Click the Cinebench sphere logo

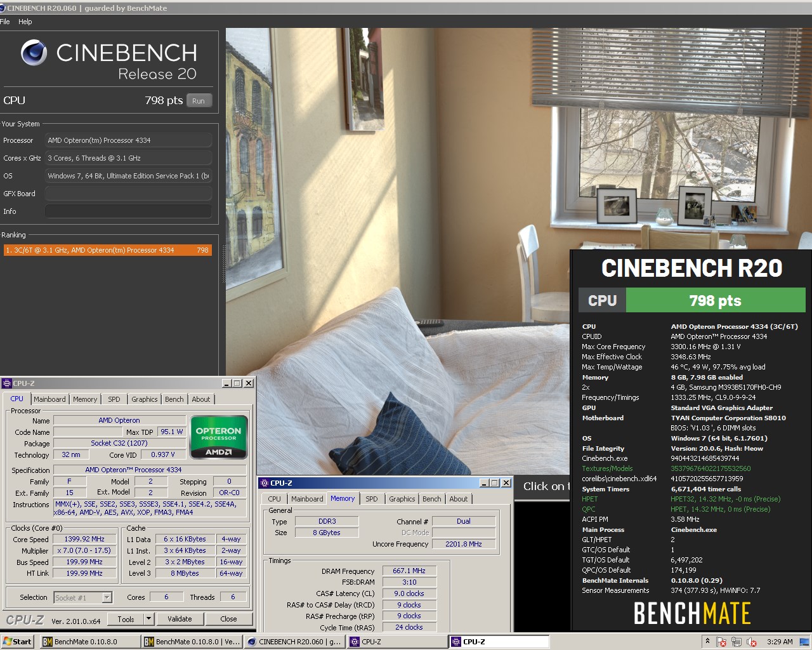click(x=34, y=53)
